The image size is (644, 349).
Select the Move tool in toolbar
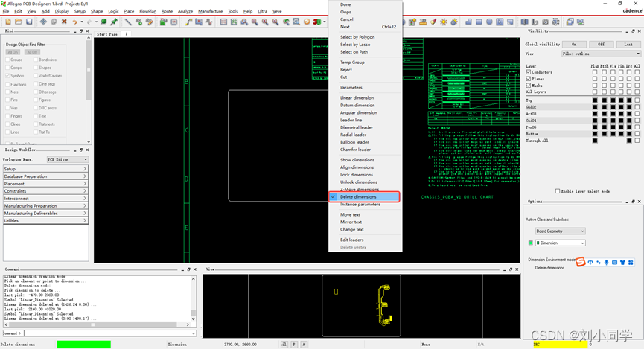43,22
